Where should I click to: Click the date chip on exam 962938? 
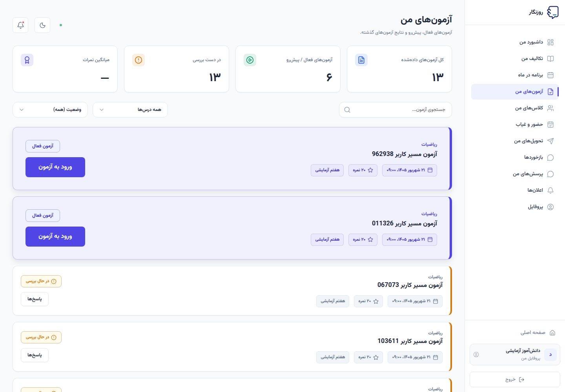tap(410, 170)
